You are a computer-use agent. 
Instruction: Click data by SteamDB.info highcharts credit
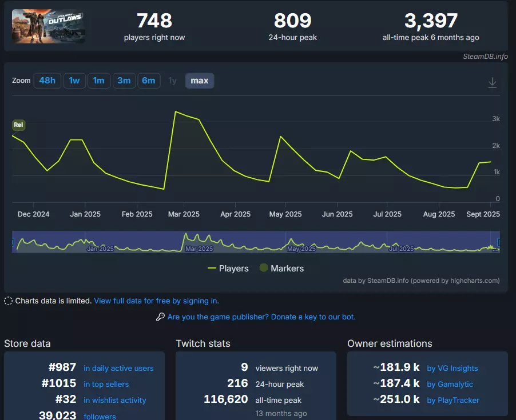pyautogui.click(x=421, y=281)
